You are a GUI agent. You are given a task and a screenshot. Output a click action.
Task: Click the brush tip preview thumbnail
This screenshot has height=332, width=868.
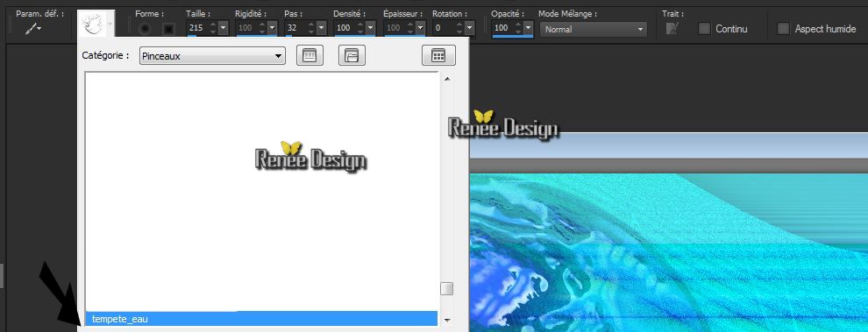92,24
